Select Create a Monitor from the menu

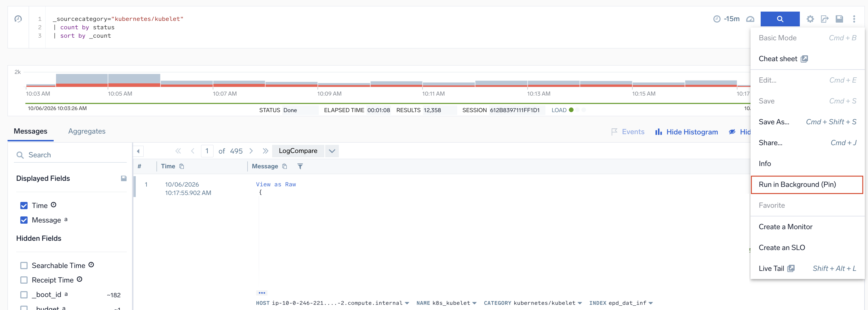tap(807, 227)
